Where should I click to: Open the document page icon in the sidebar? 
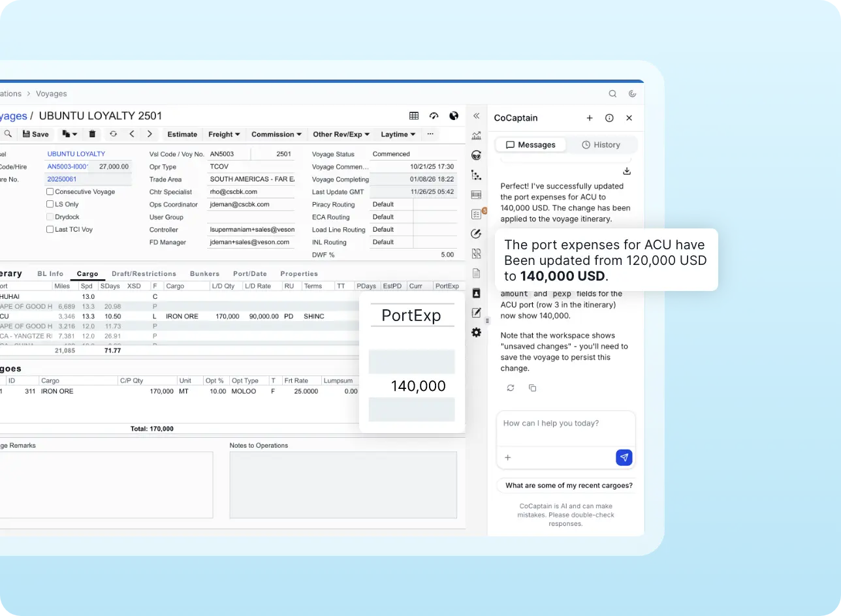(476, 273)
